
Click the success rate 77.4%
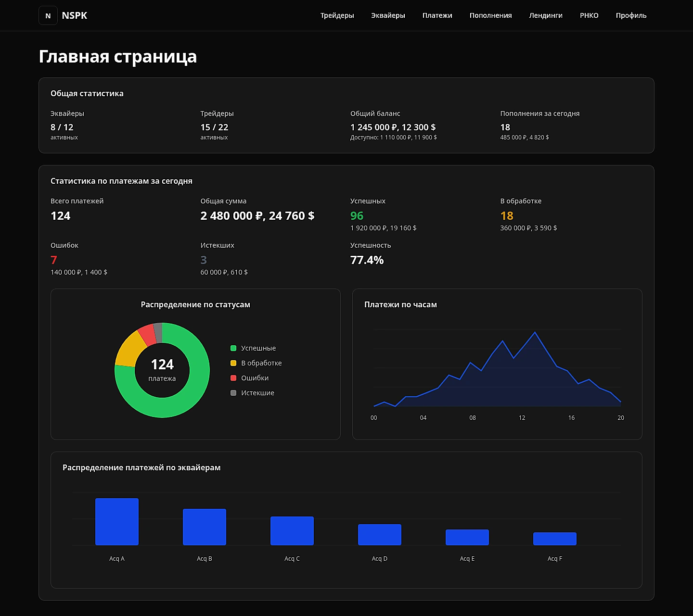[367, 260]
